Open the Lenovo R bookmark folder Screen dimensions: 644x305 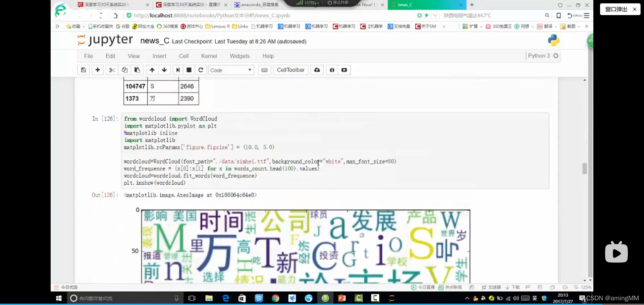point(217,26)
